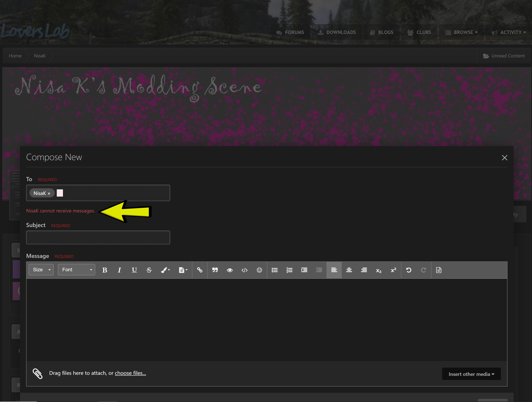The width and height of the screenshot is (532, 402).
Task: Click the Undo icon
Action: coord(408,270)
